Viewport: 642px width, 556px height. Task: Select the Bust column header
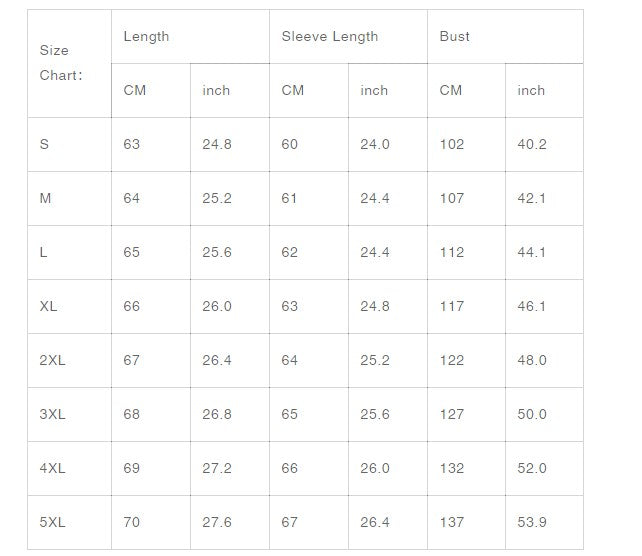tap(455, 37)
